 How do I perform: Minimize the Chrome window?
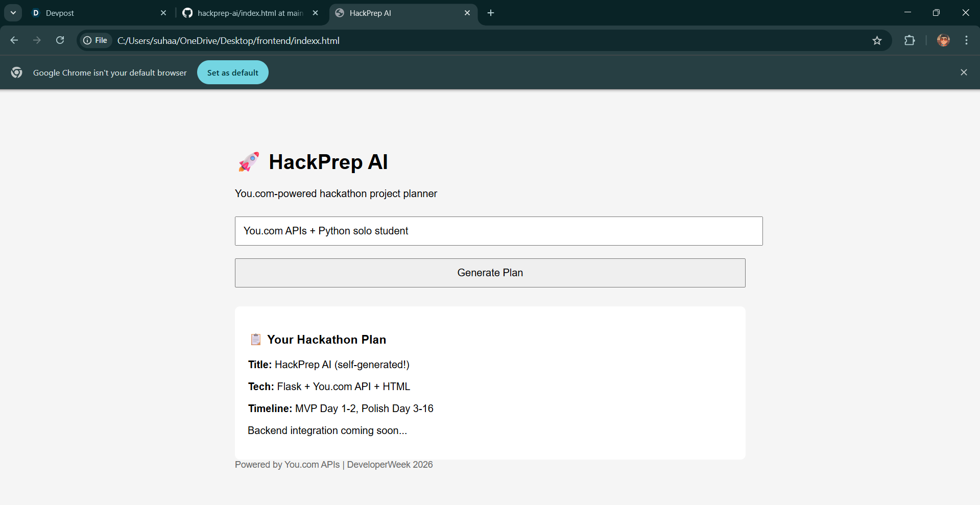[907, 13]
